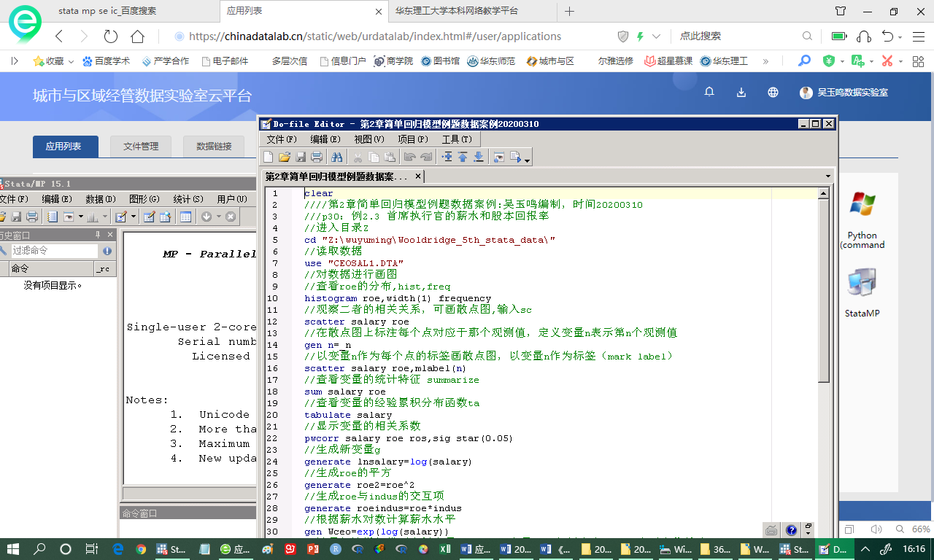
Task: Jump to previous bookmark up-arrow icon
Action: 463,157
